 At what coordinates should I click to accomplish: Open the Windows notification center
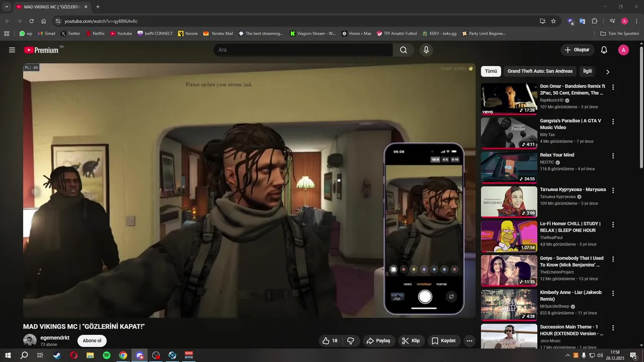633,355
